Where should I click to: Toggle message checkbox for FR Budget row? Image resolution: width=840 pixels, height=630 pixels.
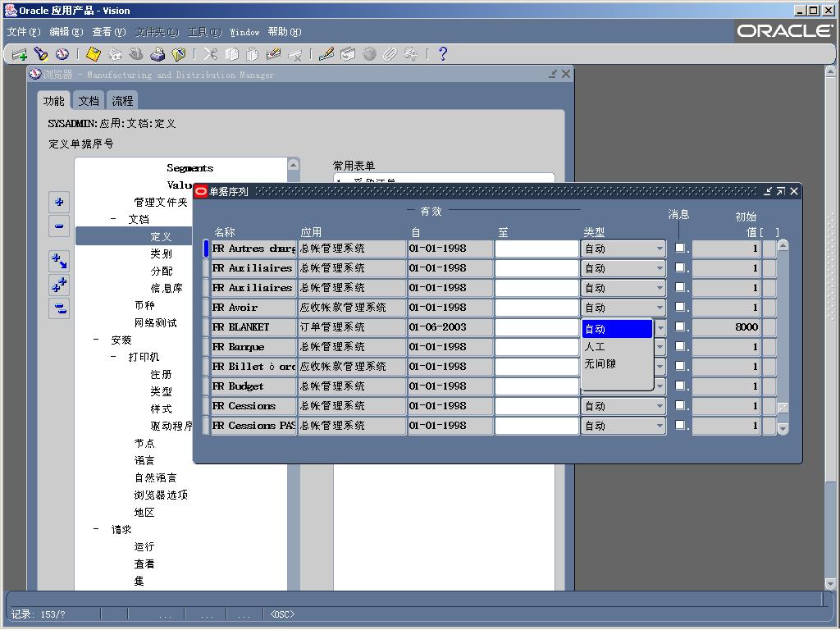point(680,386)
